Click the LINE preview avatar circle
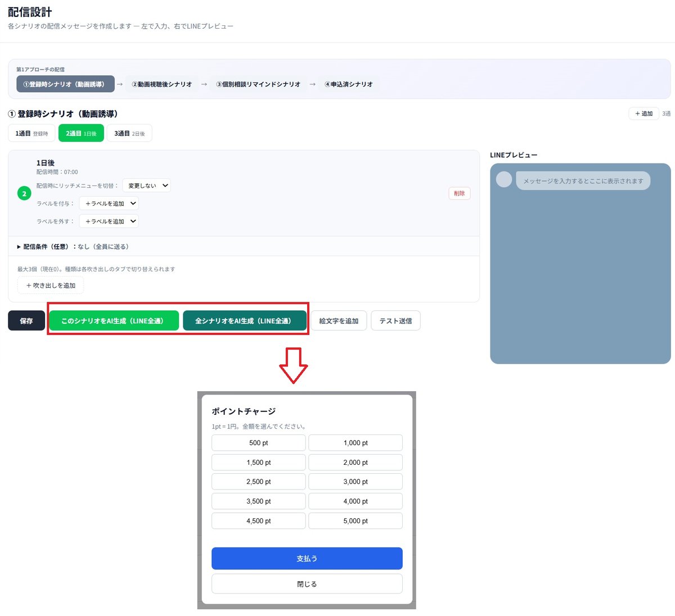 (504, 179)
